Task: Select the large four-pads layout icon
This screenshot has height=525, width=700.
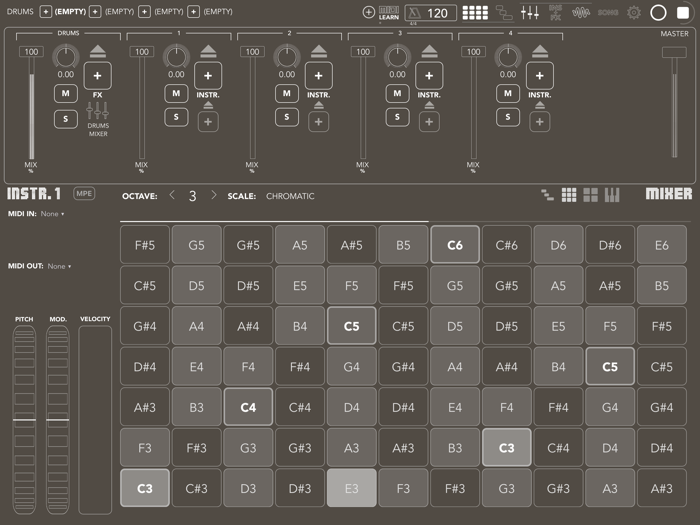Action: 590,195
